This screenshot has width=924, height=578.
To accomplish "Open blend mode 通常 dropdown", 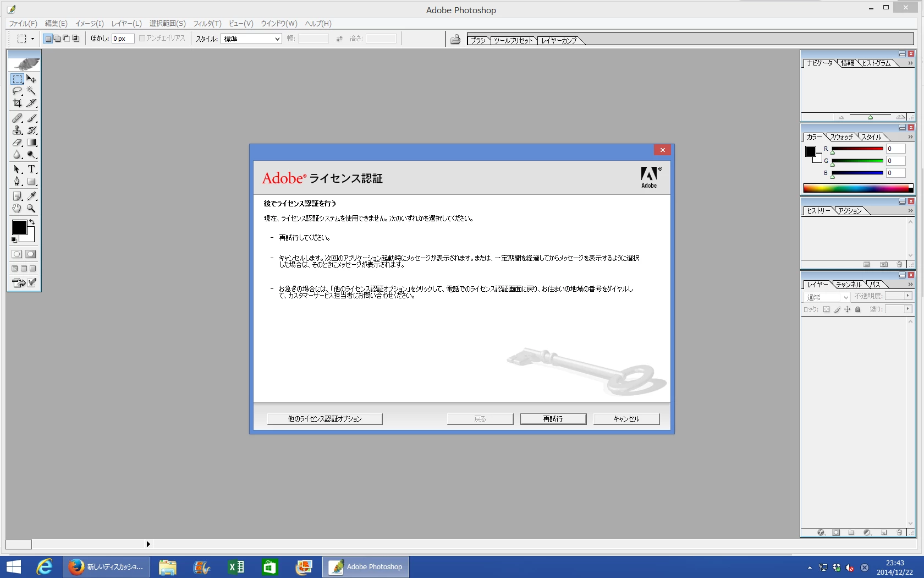I will point(827,297).
